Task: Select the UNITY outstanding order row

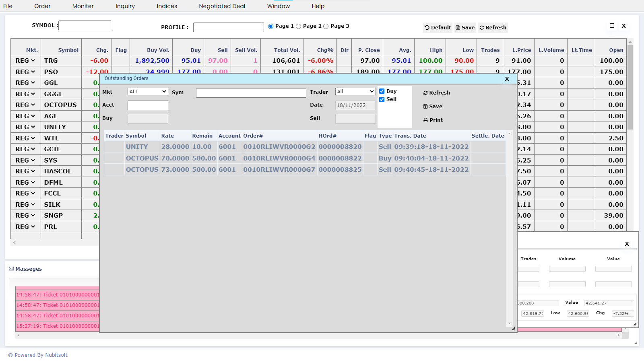Action: pos(282,147)
